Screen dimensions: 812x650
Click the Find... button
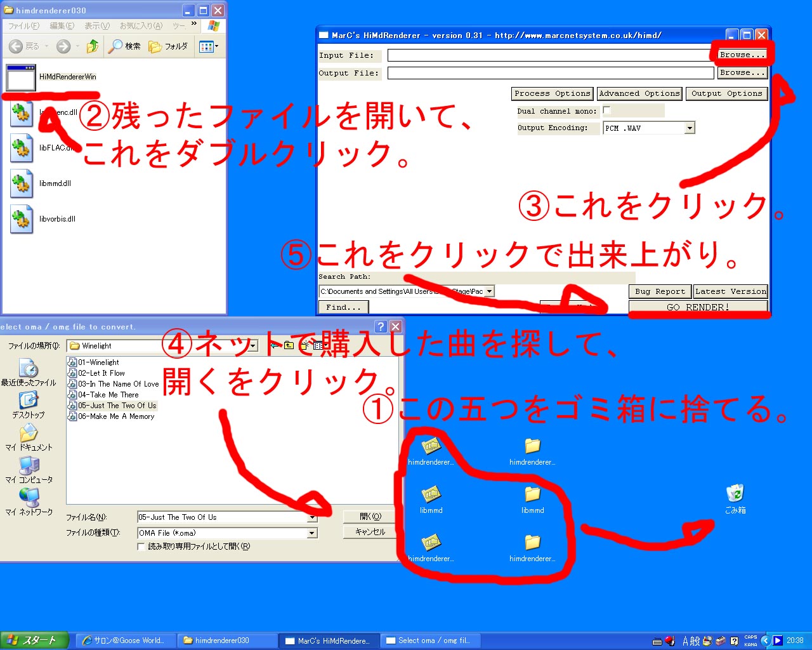(x=343, y=307)
